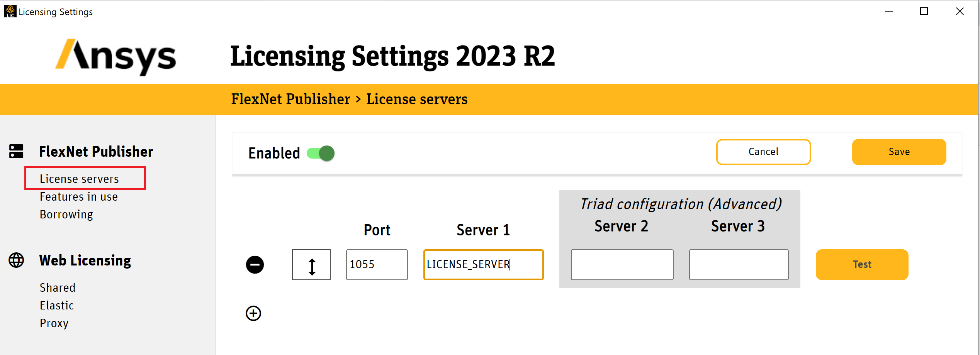Screen dimensions: 980x355
Task: Select Proxy under Web Licensing
Action: 54,323
